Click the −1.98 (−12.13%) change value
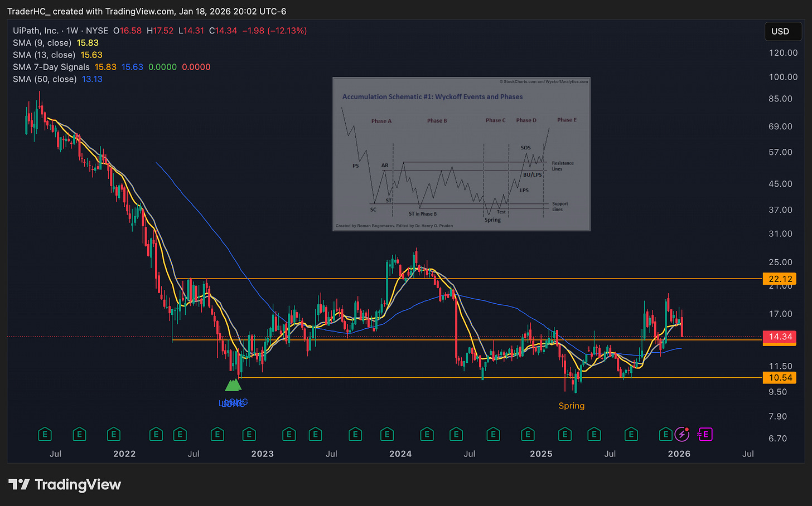Viewport: 812px width, 506px height. (x=274, y=31)
